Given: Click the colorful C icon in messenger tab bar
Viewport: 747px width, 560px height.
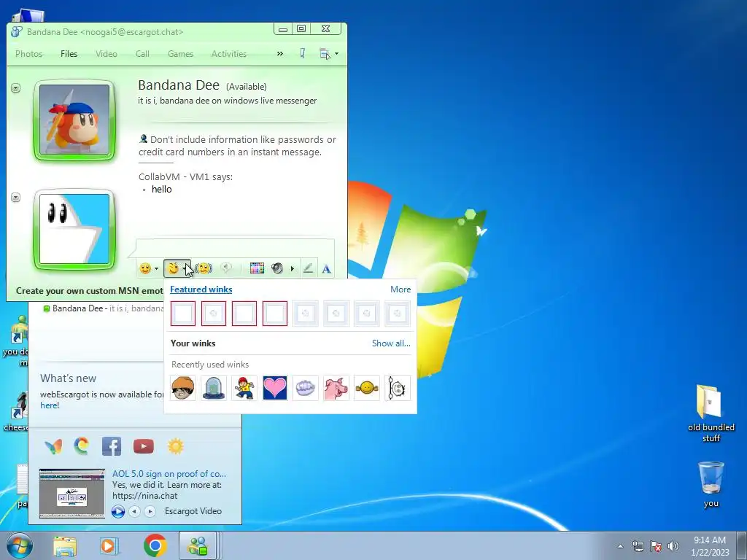Looking at the screenshot, I should 82,446.
